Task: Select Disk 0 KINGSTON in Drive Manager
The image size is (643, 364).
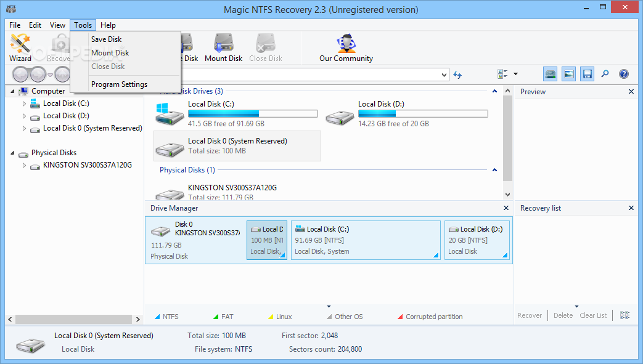Action: pyautogui.click(x=196, y=240)
